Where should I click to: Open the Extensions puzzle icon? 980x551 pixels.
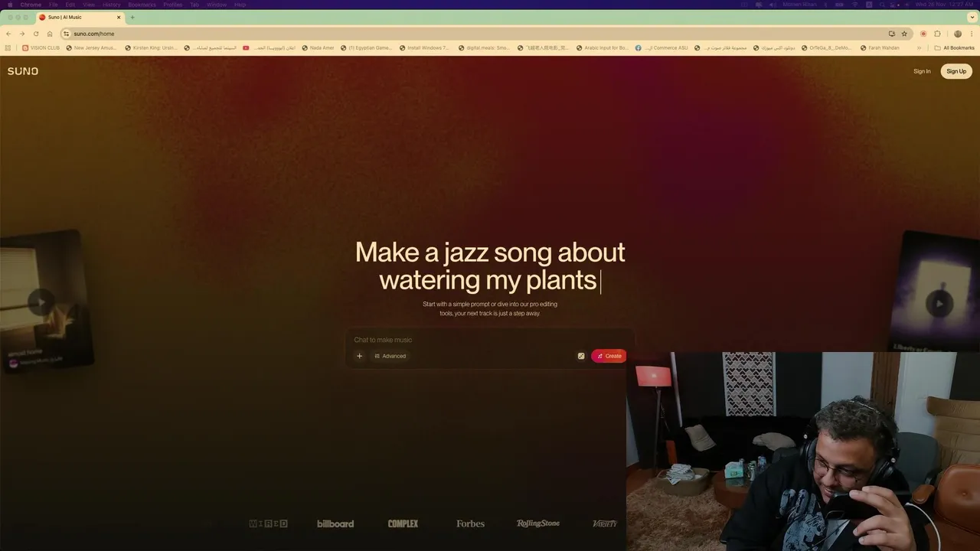pos(937,34)
